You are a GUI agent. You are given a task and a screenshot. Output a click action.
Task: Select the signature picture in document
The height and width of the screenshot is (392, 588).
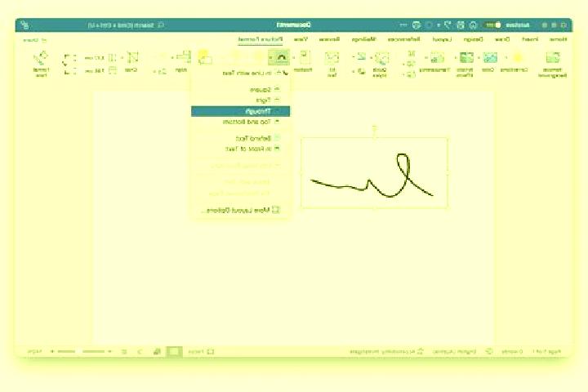[x=374, y=173]
